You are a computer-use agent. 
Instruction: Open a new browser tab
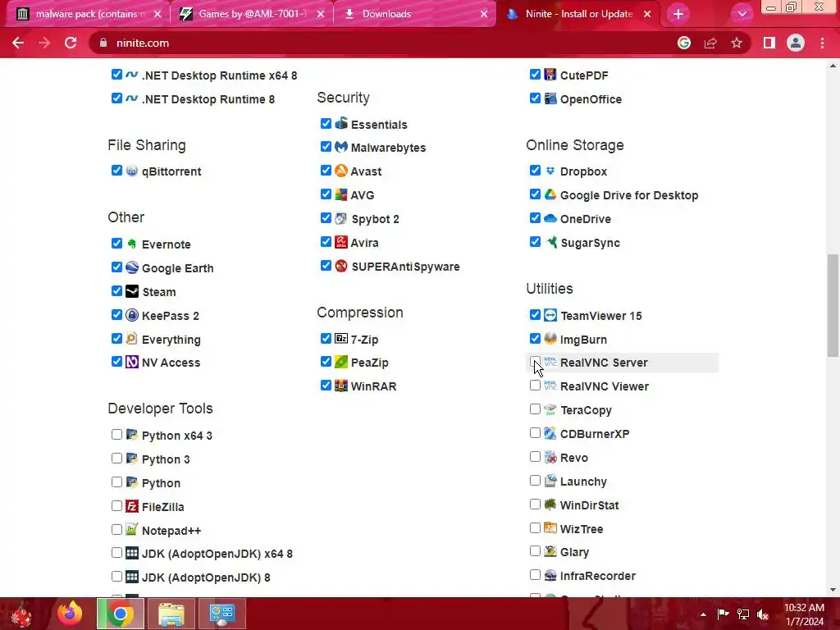coord(678,14)
